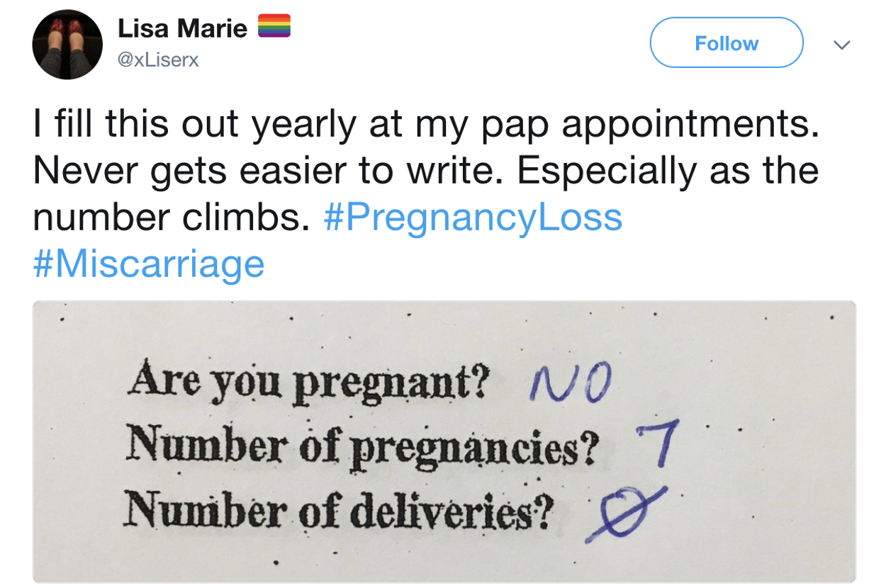886x588 pixels.
Task: Click the Lisa Marie profile avatar
Action: [67, 45]
